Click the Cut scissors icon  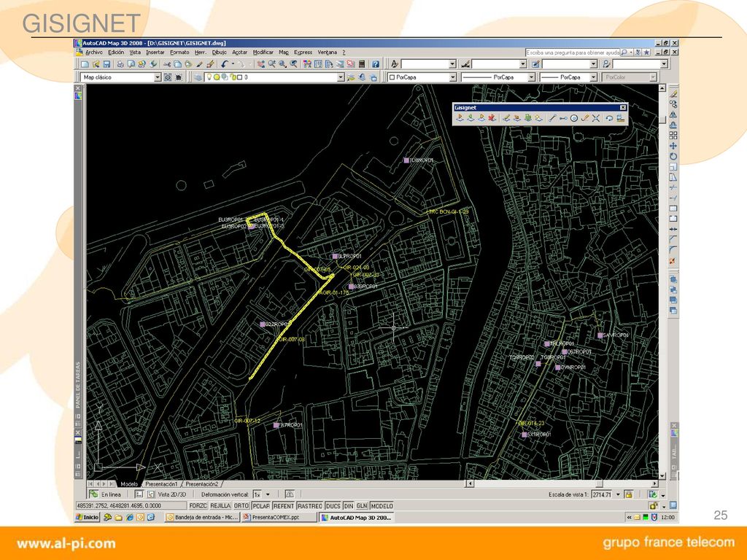coord(167,64)
